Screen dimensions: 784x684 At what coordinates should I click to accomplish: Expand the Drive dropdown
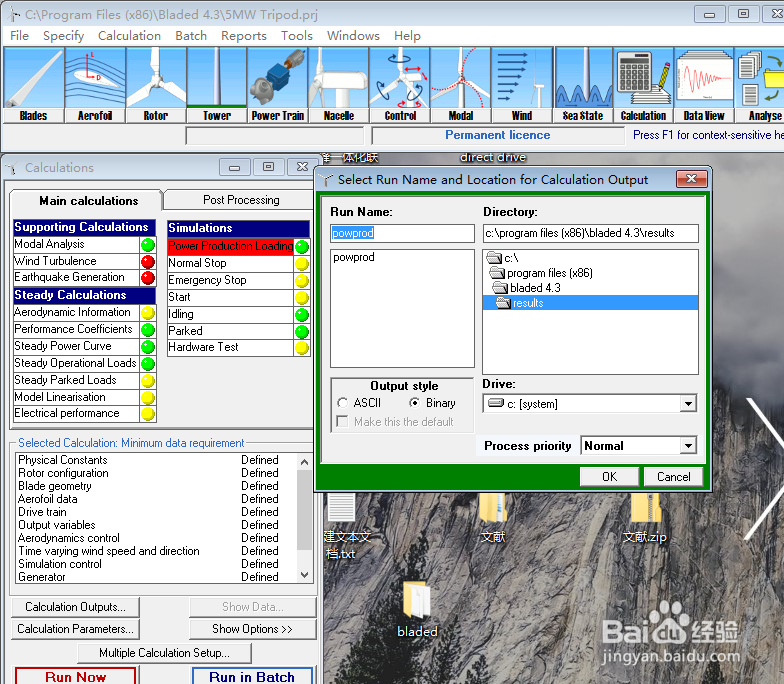coord(688,404)
